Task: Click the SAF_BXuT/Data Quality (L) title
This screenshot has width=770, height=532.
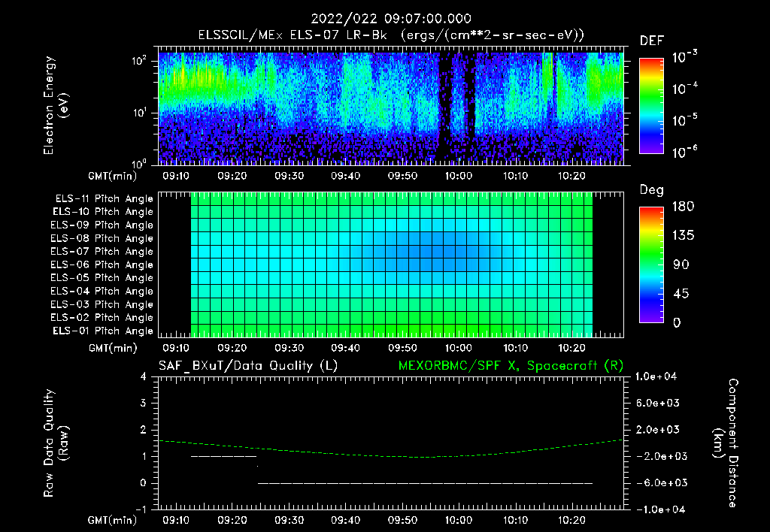Action: (x=248, y=366)
